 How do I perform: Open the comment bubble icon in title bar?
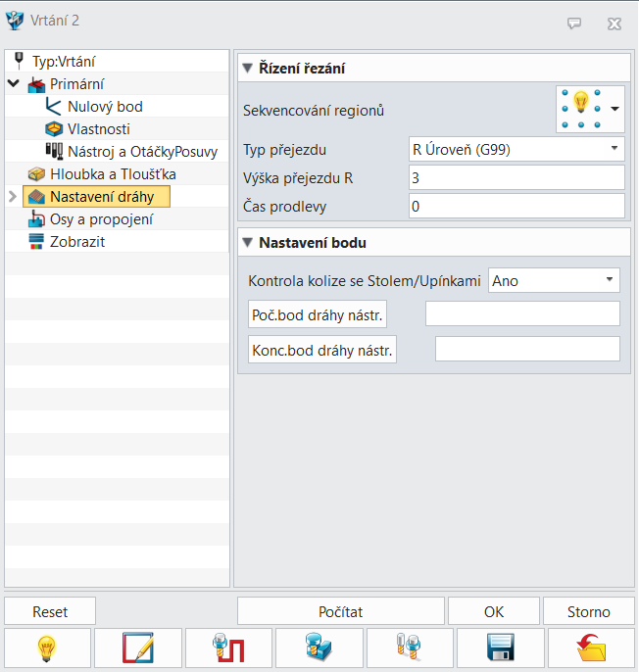pos(574,23)
